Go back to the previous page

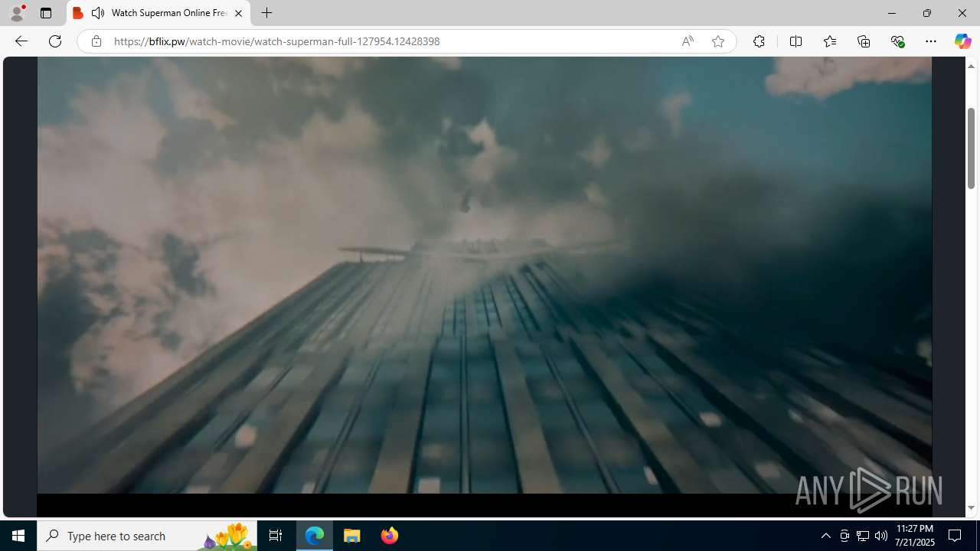click(21, 41)
